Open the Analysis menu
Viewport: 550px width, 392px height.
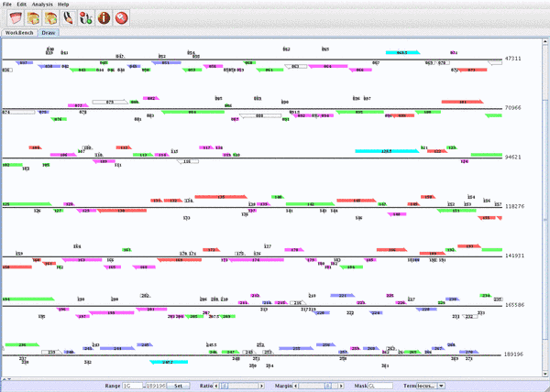click(41, 5)
